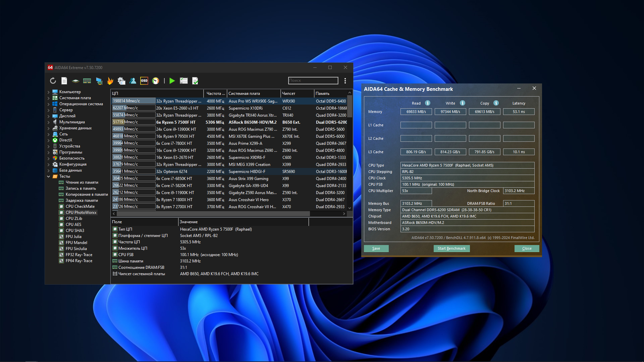Open the CPU chip toolbar icon
This screenshot has height=362, width=644.
click(75, 81)
